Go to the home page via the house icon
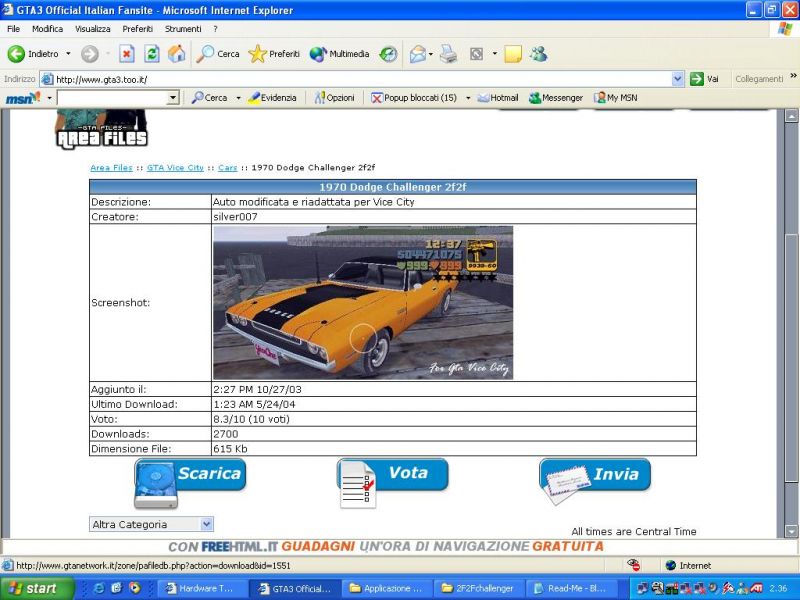Image resolution: width=800 pixels, height=600 pixels. (177, 54)
